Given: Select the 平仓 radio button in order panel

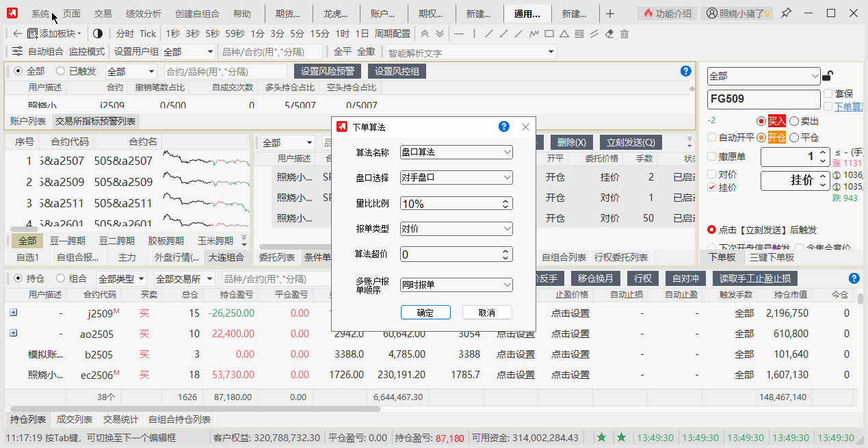Looking at the screenshot, I should (x=794, y=137).
